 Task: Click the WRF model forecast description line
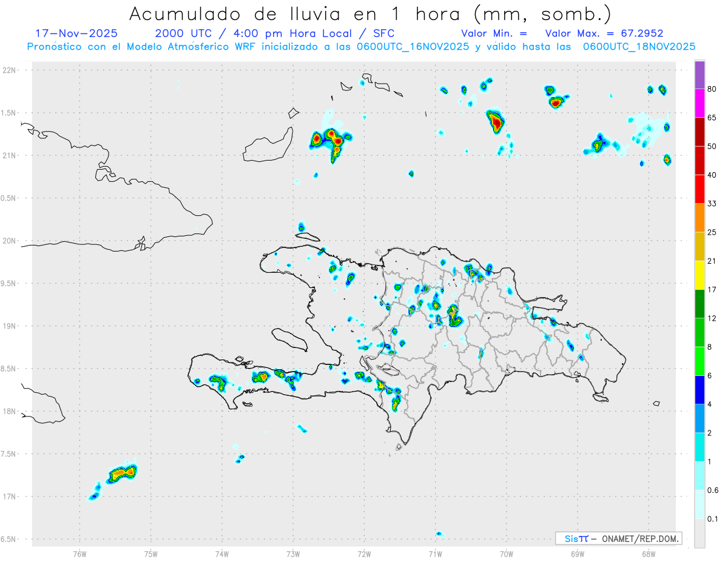pos(361,47)
